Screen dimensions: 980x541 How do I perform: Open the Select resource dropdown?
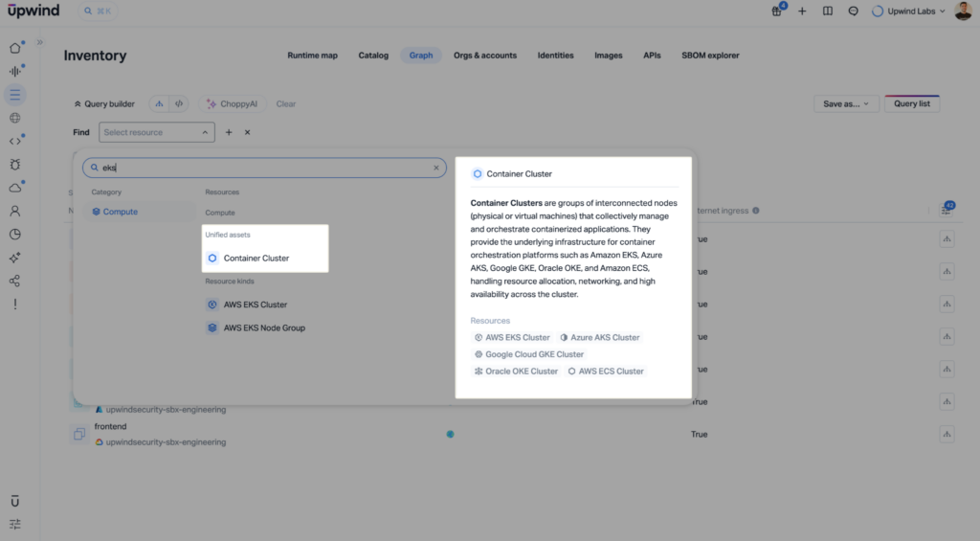156,132
